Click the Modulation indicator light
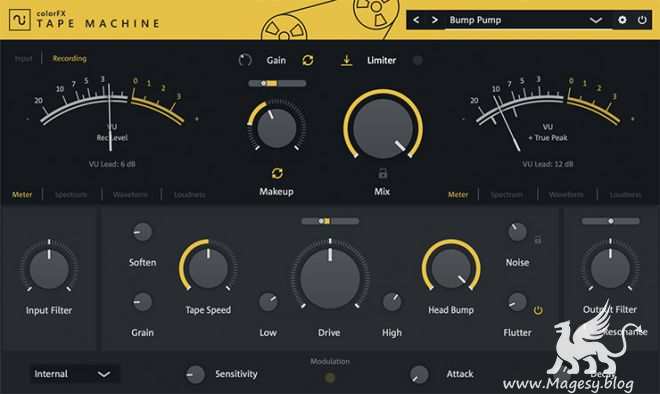This screenshot has width=660, height=394. tap(330, 378)
